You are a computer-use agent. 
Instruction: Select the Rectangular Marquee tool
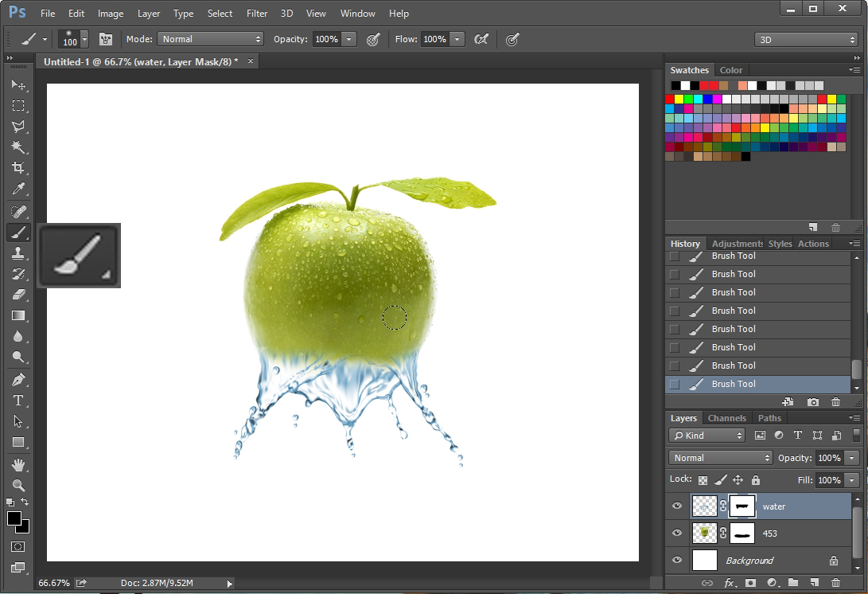coord(18,105)
